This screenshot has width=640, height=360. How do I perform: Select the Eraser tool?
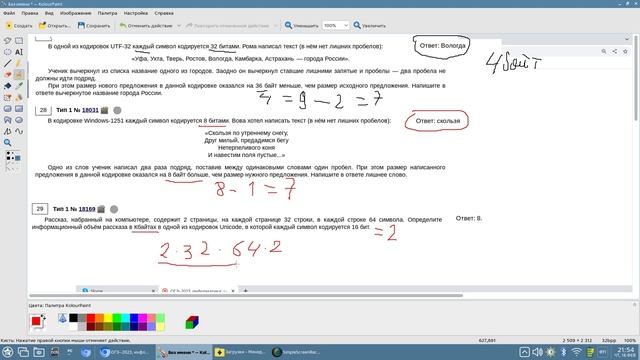(7, 74)
